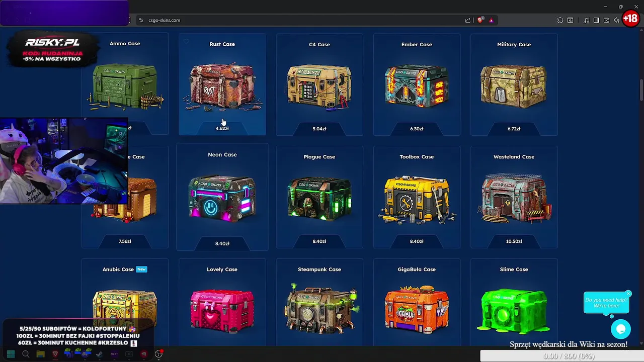Image resolution: width=644 pixels, height=362 pixels.
Task: Open the browser extensions puzzle icon
Action: coord(560,20)
